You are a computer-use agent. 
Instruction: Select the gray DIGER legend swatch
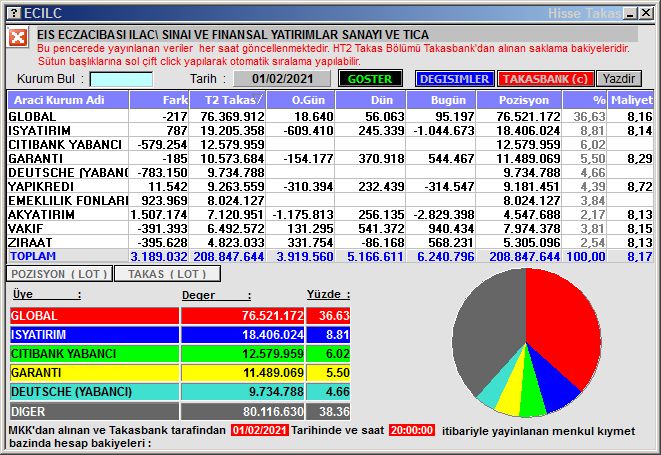94,411
